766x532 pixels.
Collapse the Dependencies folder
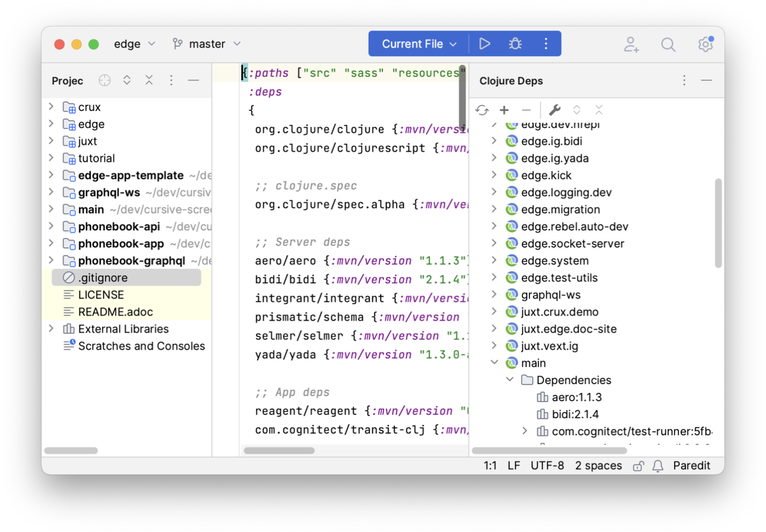(510, 380)
